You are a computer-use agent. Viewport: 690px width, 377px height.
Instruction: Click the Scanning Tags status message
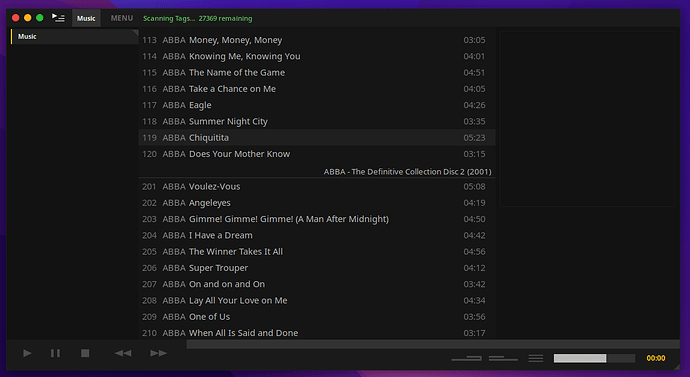198,18
